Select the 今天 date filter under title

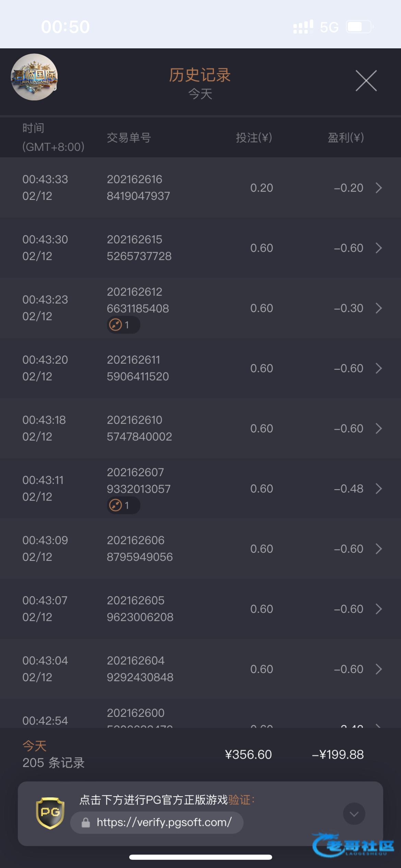(x=200, y=94)
